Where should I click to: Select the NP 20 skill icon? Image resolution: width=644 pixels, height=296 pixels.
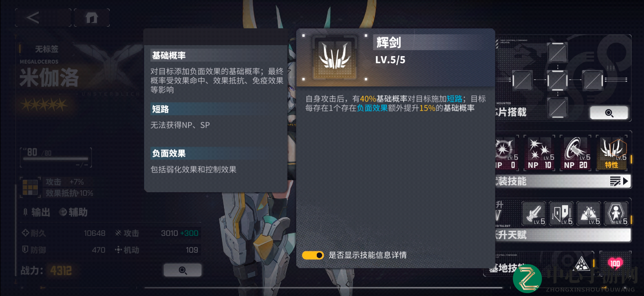576,153
